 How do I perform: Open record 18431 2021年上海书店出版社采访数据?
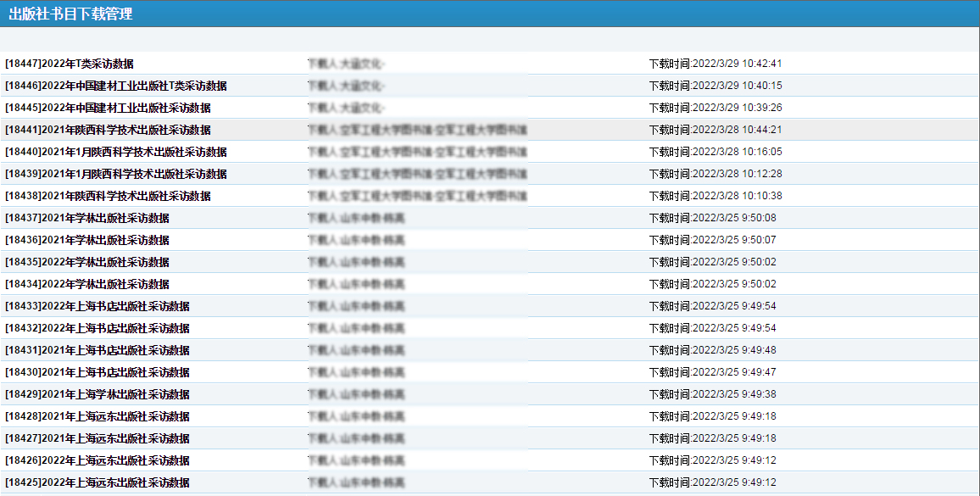click(x=97, y=350)
